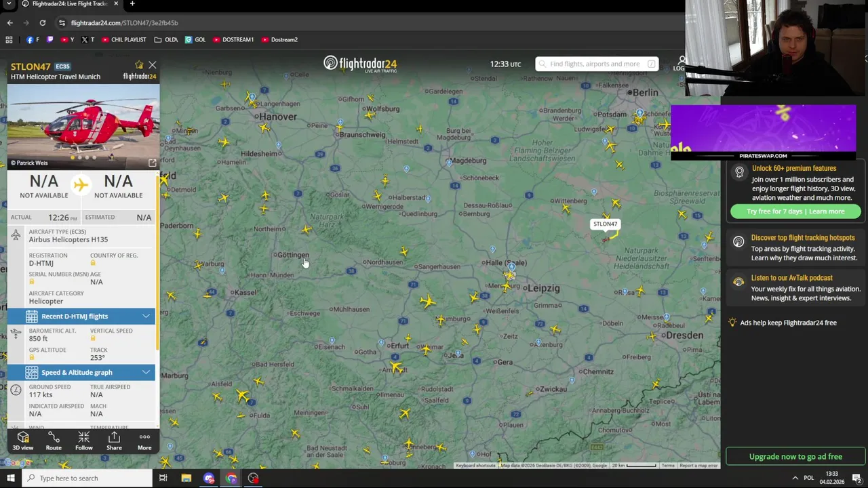This screenshot has width=868, height=488.
Task: Open the More options menu
Action: [x=144, y=441]
